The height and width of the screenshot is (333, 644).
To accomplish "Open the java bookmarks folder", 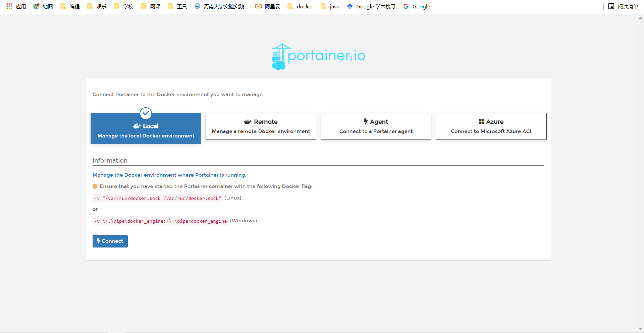I will 330,6.
